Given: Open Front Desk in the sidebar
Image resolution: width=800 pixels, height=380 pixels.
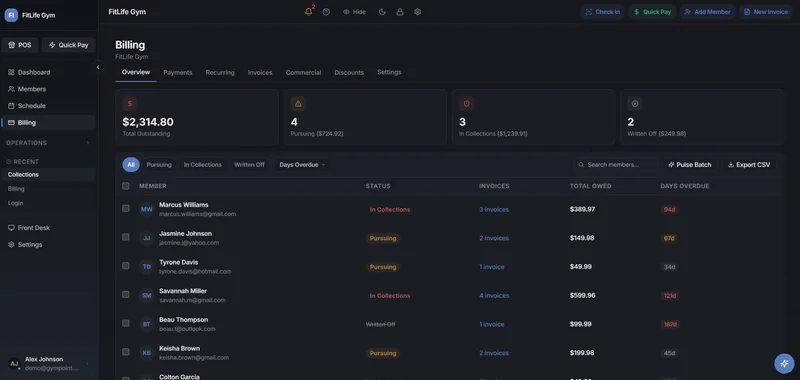Looking at the screenshot, I should coord(48,228).
